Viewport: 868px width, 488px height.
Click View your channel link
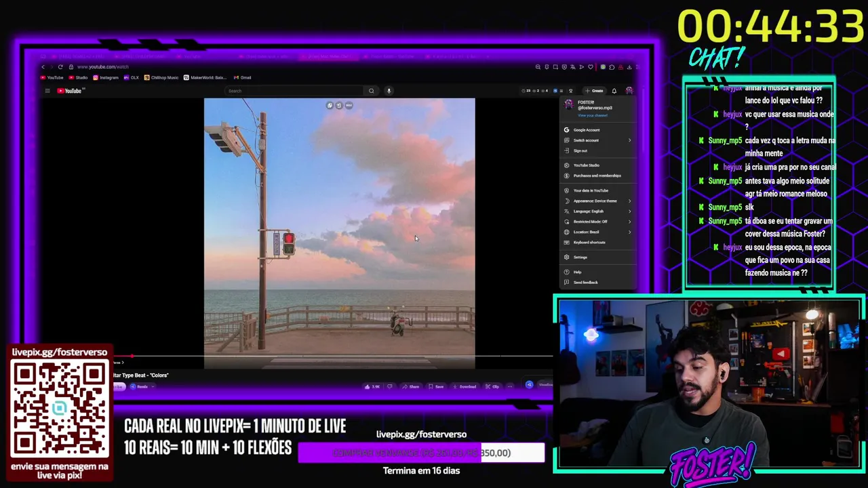coord(593,115)
